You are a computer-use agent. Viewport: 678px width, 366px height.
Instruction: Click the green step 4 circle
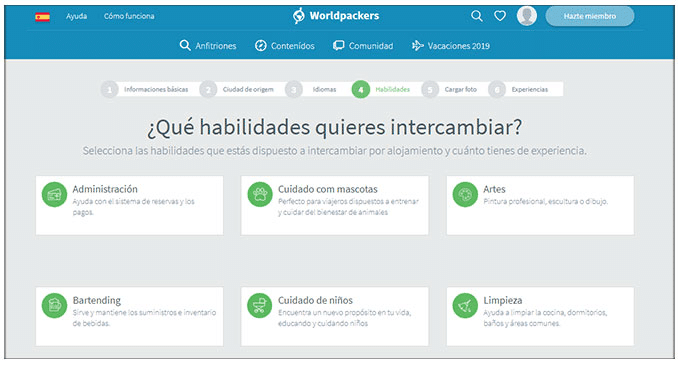coord(361,90)
